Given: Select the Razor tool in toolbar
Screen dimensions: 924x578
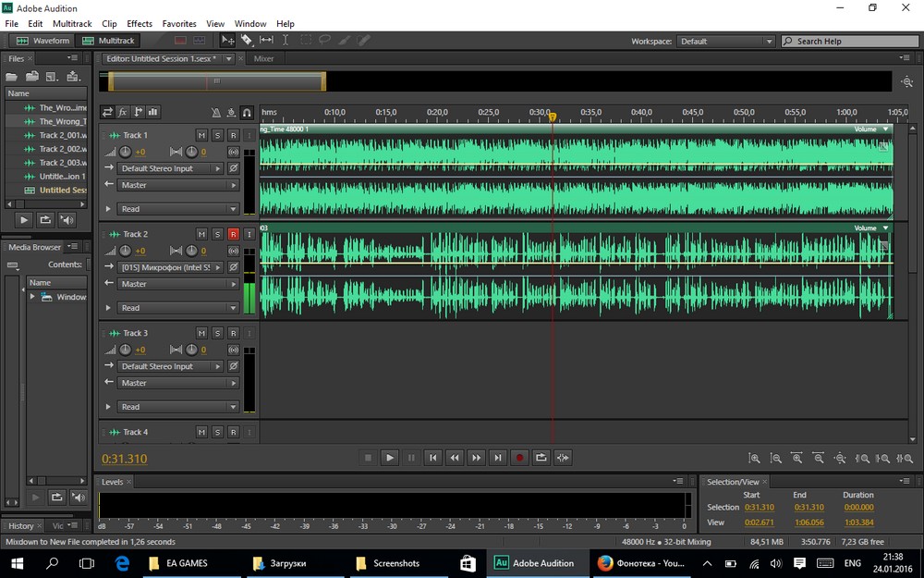Looking at the screenshot, I should (x=247, y=41).
